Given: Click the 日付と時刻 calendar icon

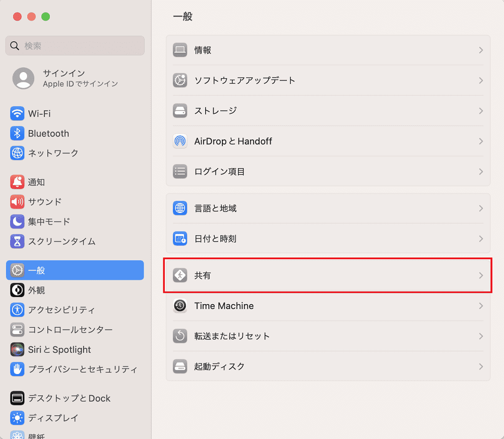Looking at the screenshot, I should (180, 239).
